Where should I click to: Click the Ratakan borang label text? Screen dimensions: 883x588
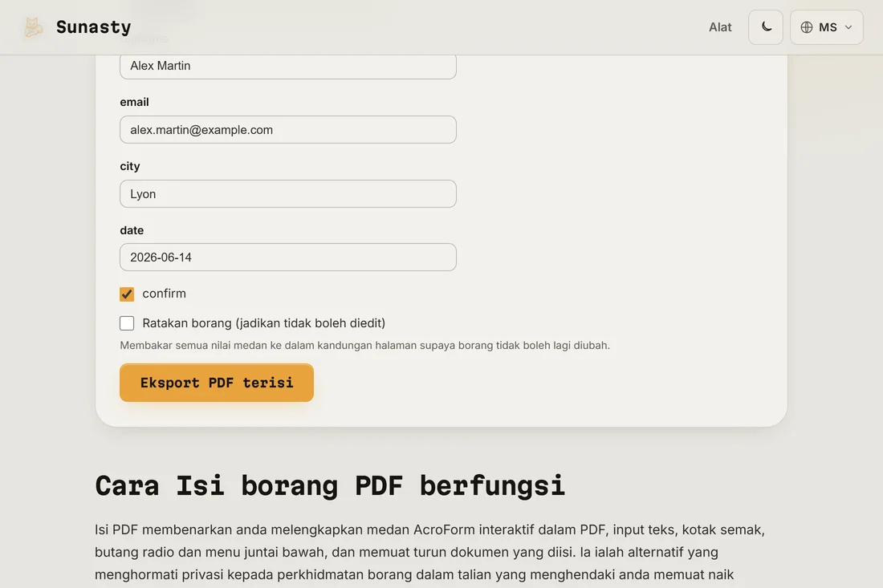[x=263, y=323]
